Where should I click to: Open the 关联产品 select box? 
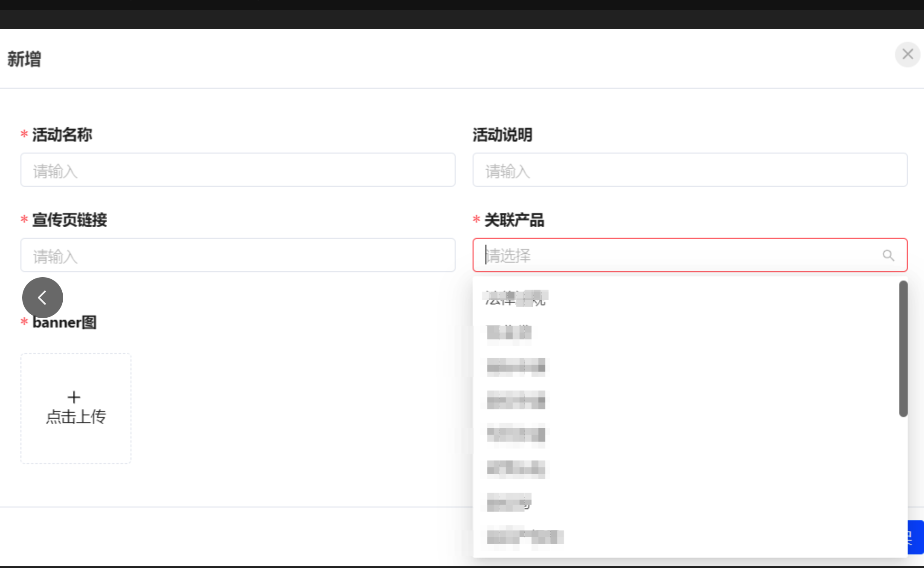pos(690,255)
